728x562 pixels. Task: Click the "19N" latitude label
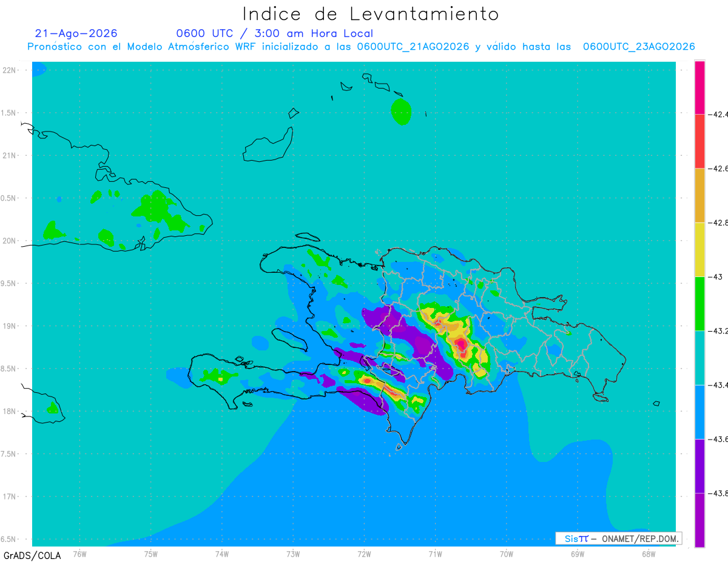point(8,326)
